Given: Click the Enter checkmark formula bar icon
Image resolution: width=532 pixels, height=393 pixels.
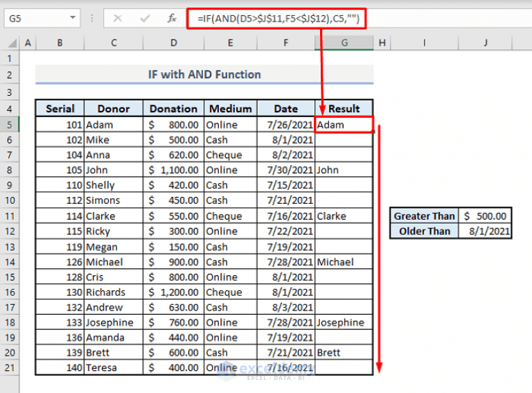Looking at the screenshot, I should pyautogui.click(x=145, y=18).
